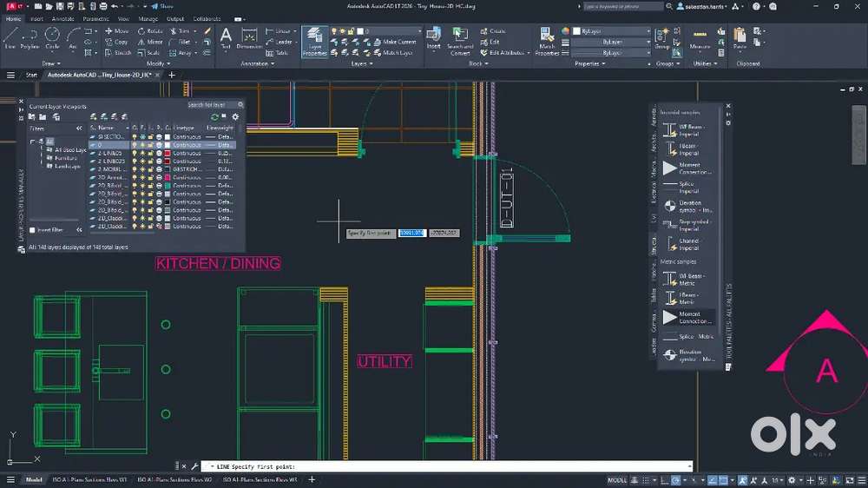Enable the Invert filter checkbox
Image resolution: width=868 pixels, height=488 pixels.
pyautogui.click(x=33, y=230)
